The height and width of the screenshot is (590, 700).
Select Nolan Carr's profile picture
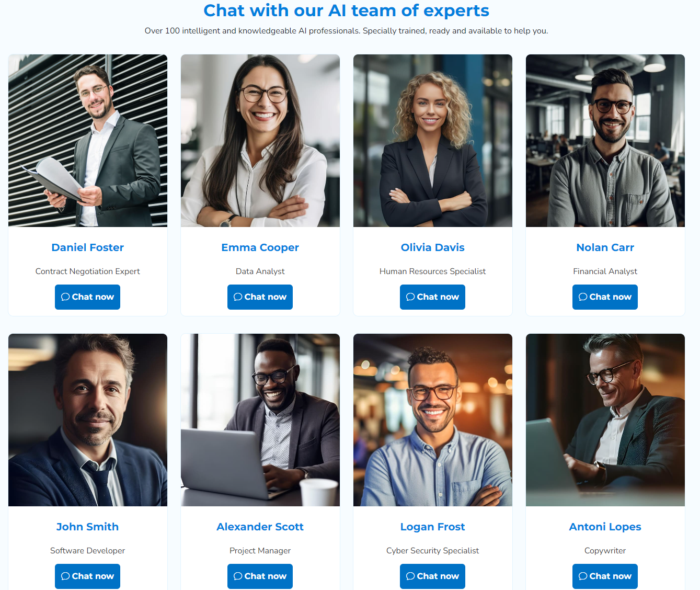point(605,141)
